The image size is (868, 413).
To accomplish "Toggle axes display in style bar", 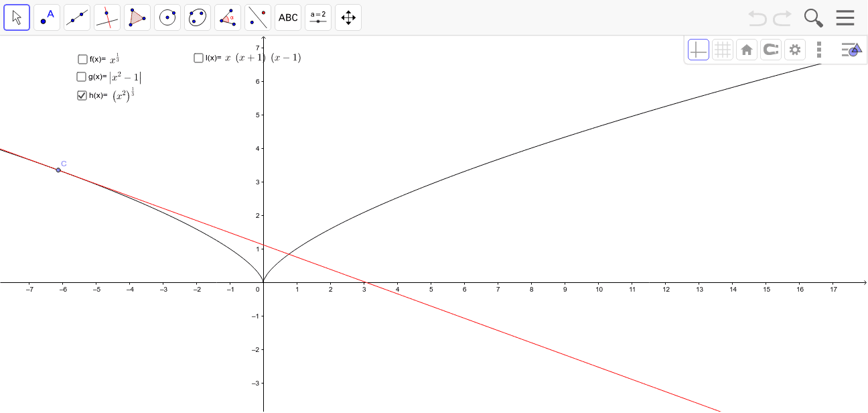I will click(699, 50).
